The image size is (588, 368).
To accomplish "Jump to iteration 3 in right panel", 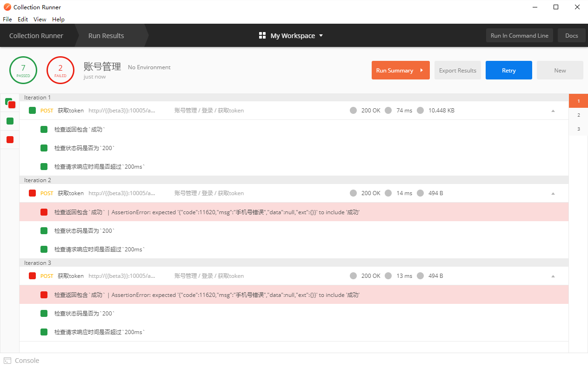I will pyautogui.click(x=579, y=129).
